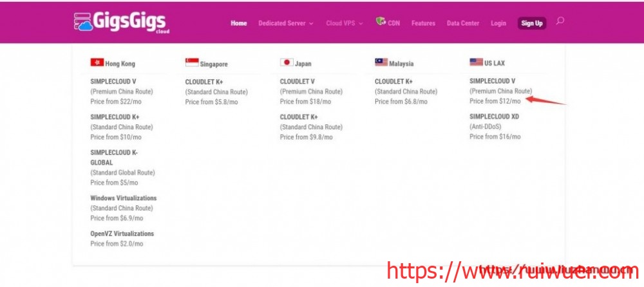The height and width of the screenshot is (287, 644).
Task: Select SIMPLECLOUD XD Anti-DDoS plan
Action: tap(495, 116)
